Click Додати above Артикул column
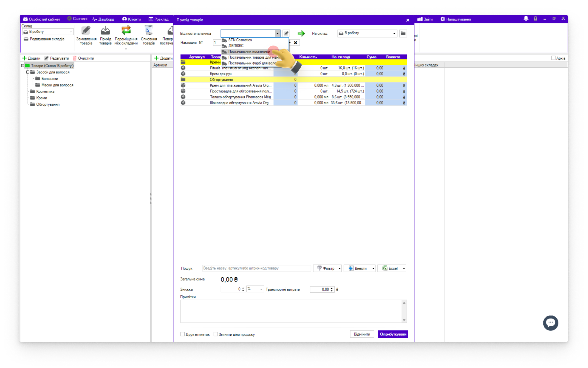The image size is (588, 368). (x=163, y=58)
